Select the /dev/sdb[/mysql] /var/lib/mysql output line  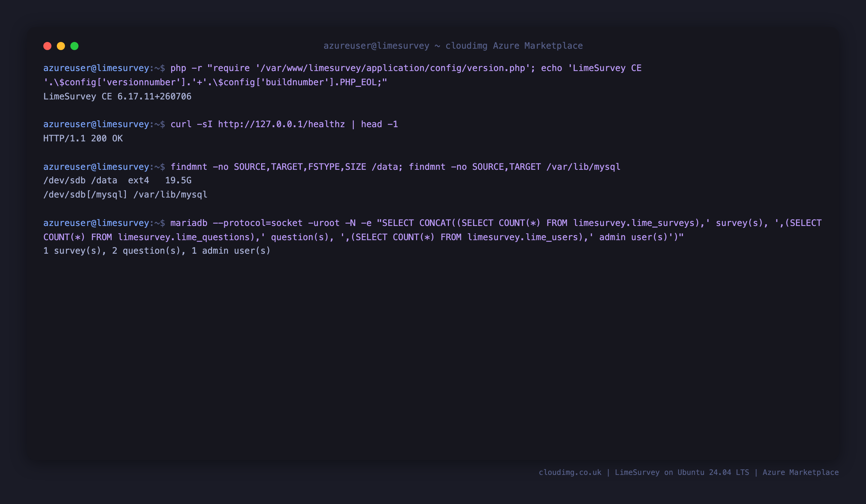[126, 194]
